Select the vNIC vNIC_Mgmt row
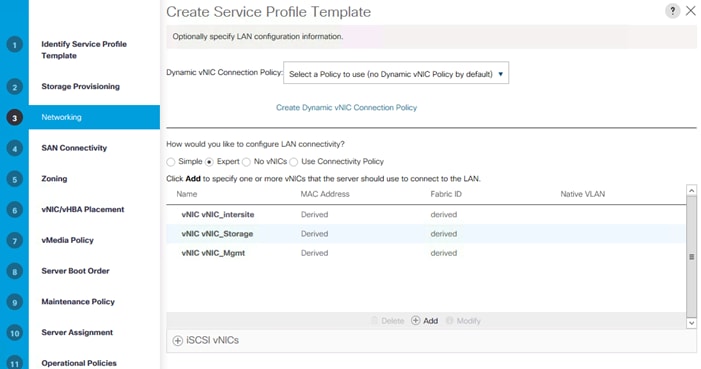 426,253
